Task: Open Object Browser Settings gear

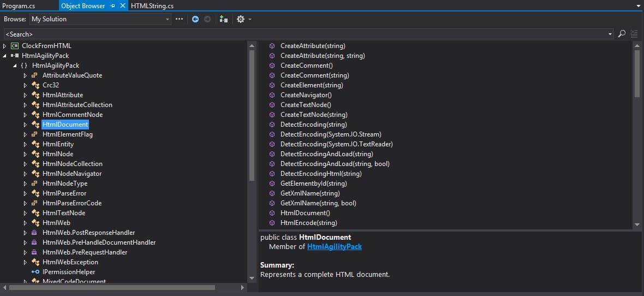Action: [241, 19]
